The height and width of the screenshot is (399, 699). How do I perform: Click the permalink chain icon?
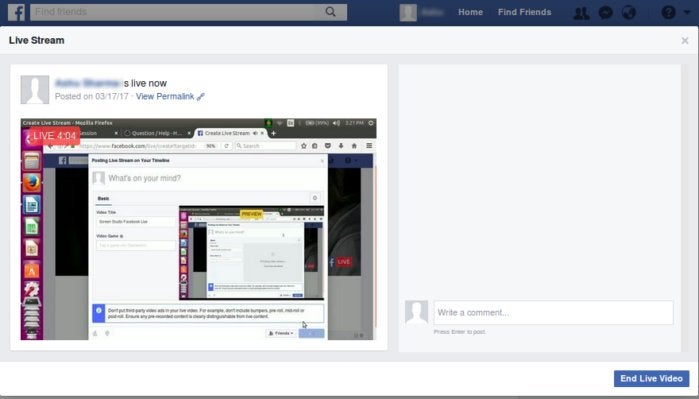tap(201, 96)
